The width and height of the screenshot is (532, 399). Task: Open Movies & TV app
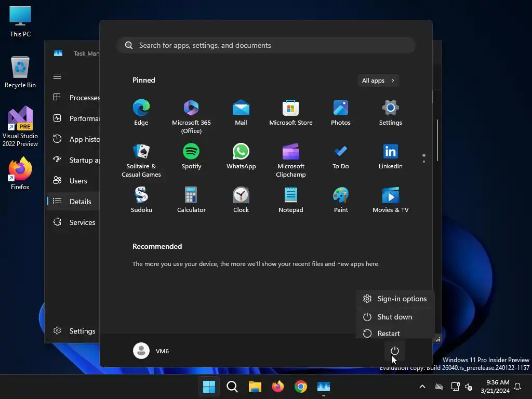391,200
